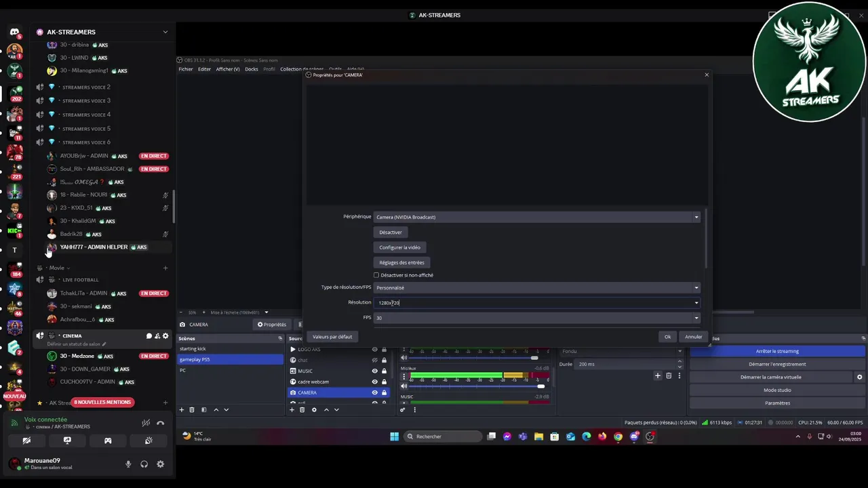Open Windows Start menu
Viewport: 868px width, 488px height.
[394, 436]
